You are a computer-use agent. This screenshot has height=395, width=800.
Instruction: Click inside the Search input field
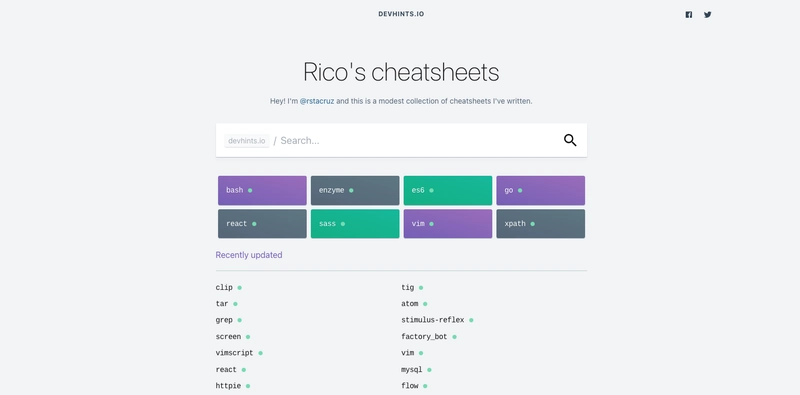(416, 140)
